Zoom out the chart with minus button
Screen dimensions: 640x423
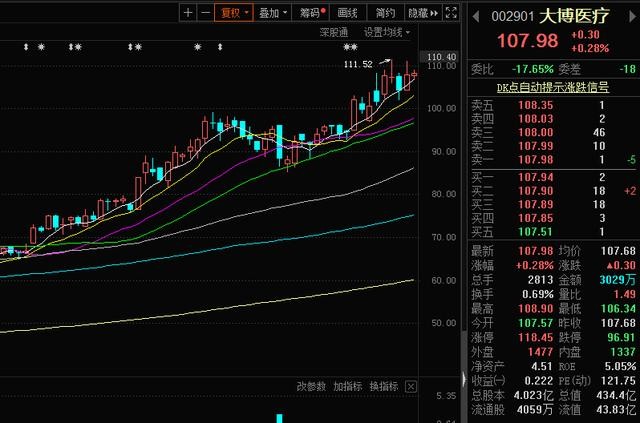(205, 13)
